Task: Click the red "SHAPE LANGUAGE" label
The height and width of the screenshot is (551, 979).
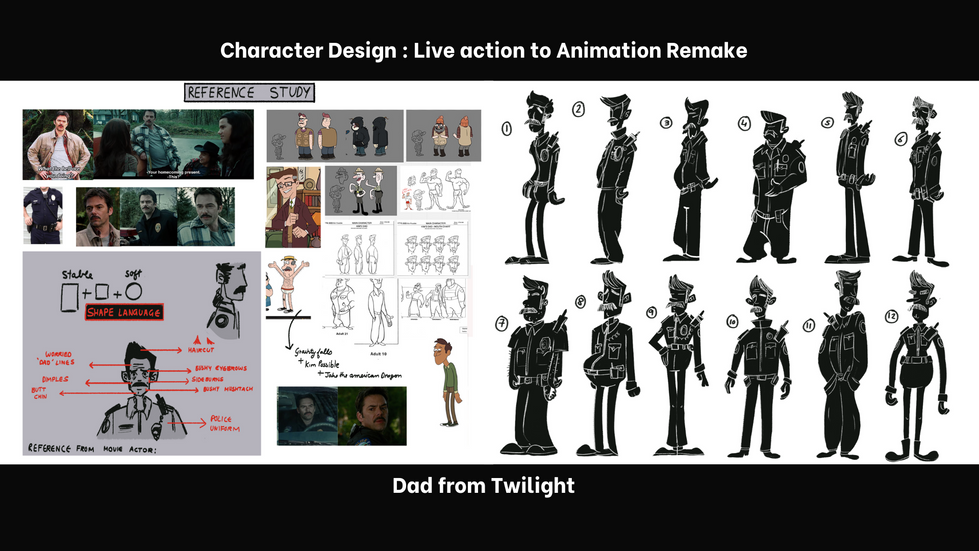Action: (x=124, y=313)
